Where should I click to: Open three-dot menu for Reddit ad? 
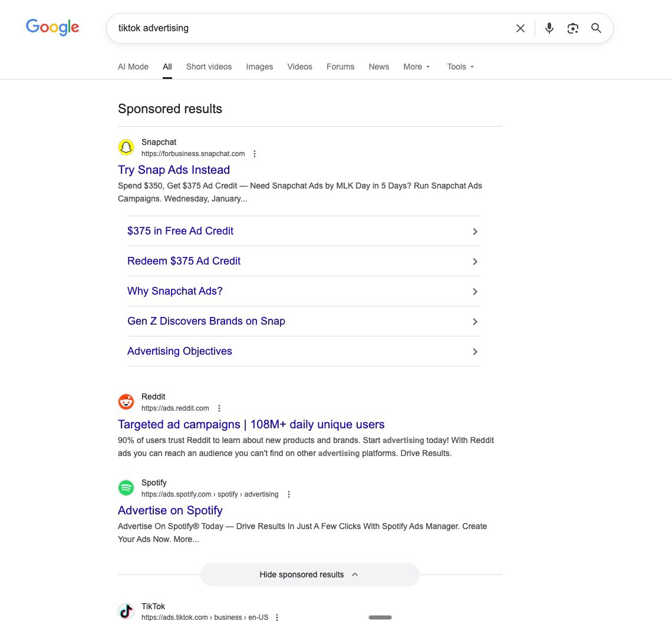coord(219,408)
